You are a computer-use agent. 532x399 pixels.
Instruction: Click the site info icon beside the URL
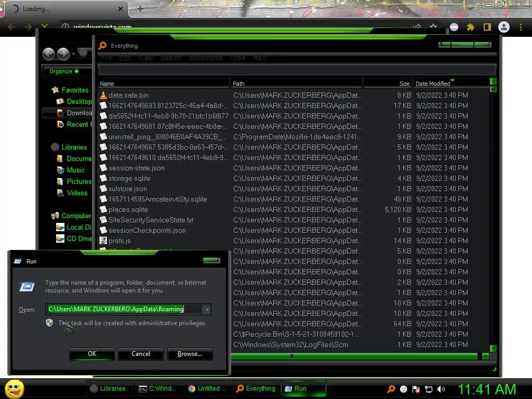(65, 26)
